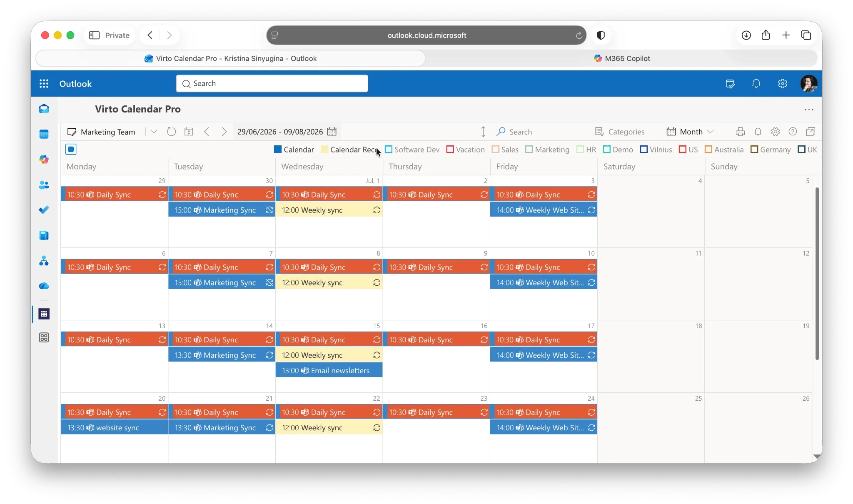Screen dimensions: 853x504
Task: Open Month view selector dropdown
Action: point(690,132)
